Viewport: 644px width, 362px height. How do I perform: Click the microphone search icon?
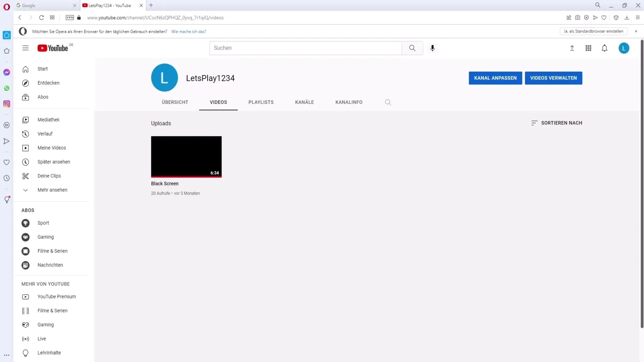pos(433,48)
